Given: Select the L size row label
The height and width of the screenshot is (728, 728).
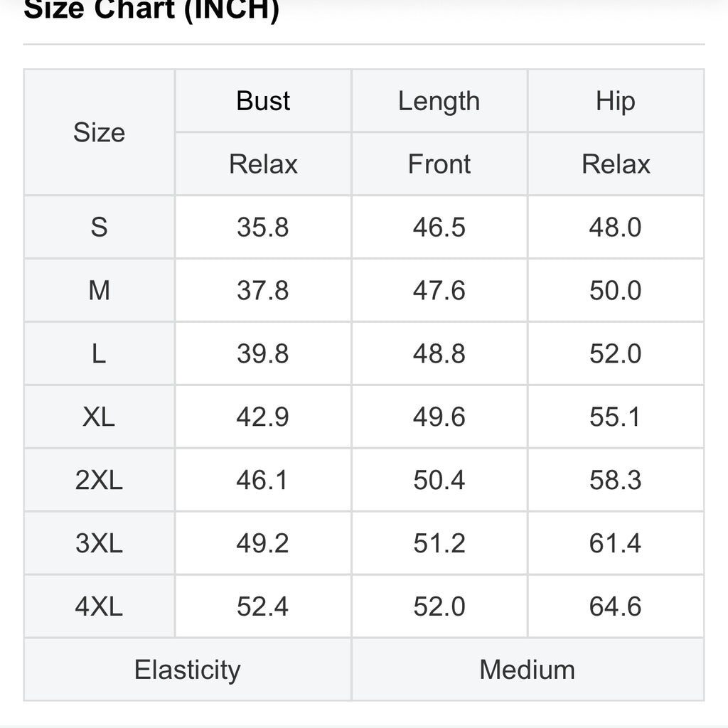Looking at the screenshot, I should (x=100, y=353).
